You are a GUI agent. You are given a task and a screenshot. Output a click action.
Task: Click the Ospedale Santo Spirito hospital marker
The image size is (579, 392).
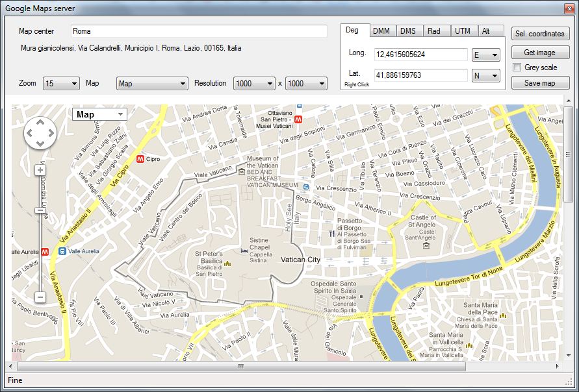(361, 297)
